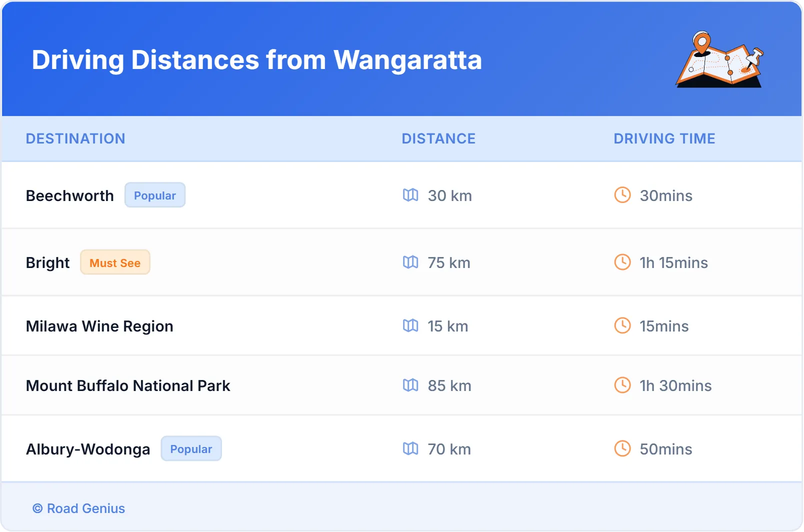The image size is (804, 532).
Task: Click the map icon beside 85 km
Action: tap(410, 385)
